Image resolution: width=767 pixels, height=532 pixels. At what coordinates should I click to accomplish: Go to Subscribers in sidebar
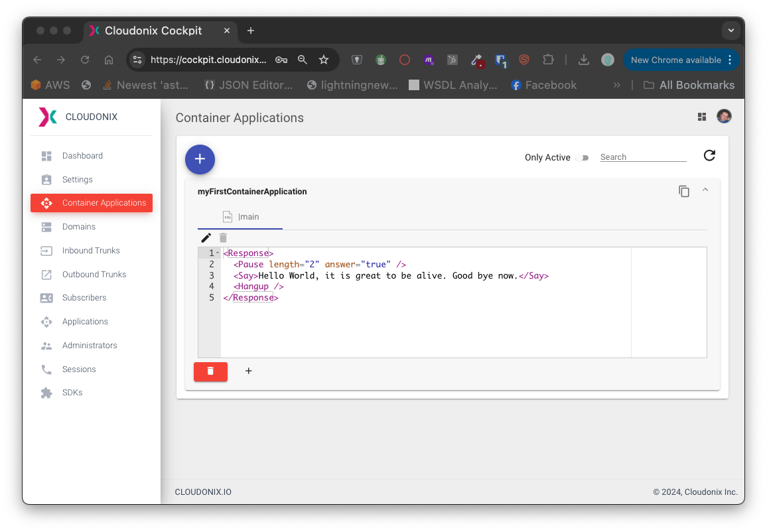tap(84, 298)
